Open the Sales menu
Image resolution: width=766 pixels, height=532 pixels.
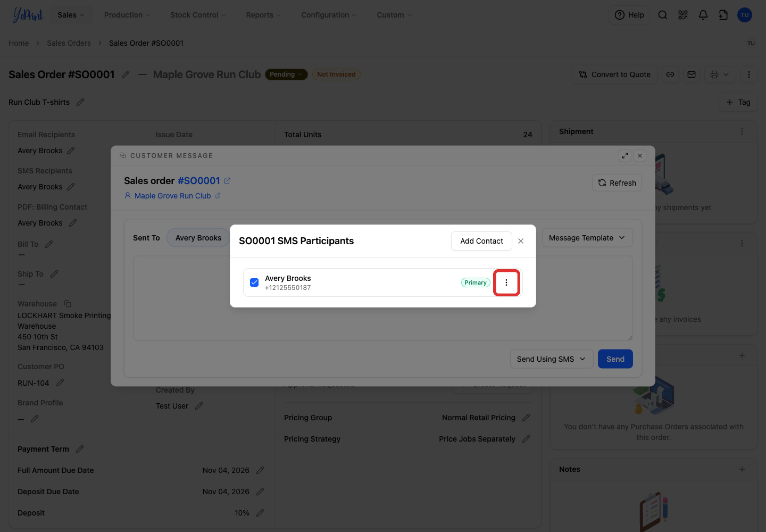71,15
